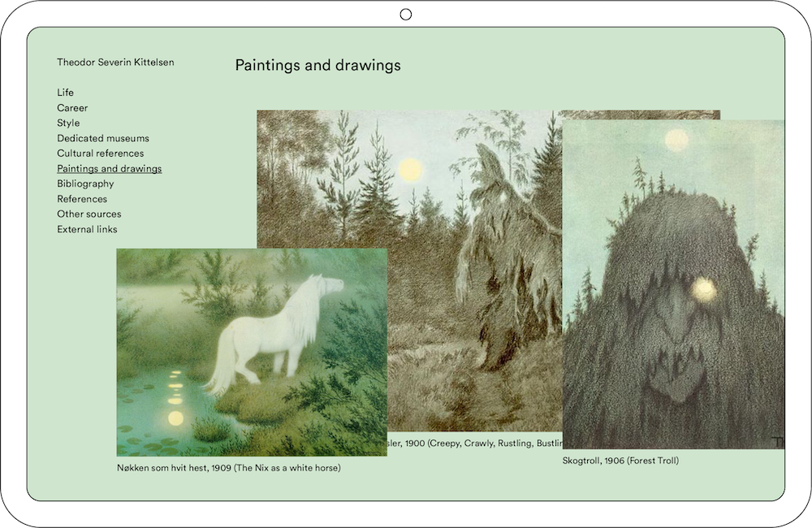This screenshot has width=812, height=528.
Task: View the Forest Troll painting image
Action: pyautogui.click(x=673, y=284)
